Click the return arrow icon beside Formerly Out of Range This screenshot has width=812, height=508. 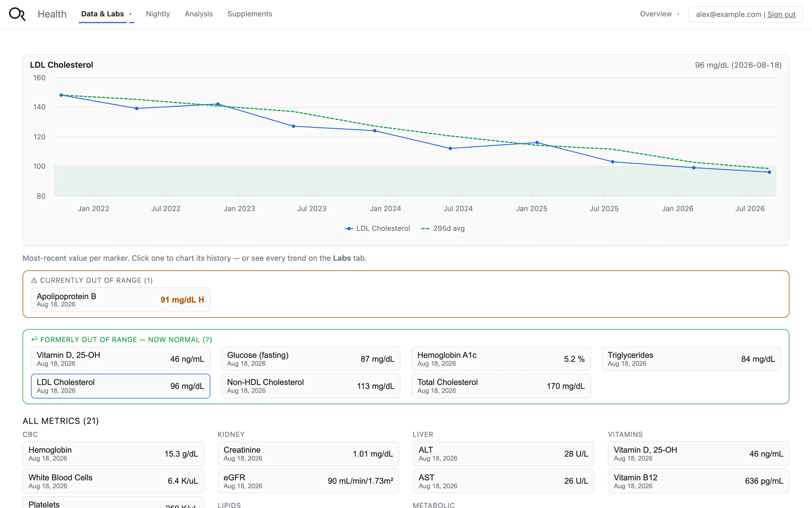(34, 339)
